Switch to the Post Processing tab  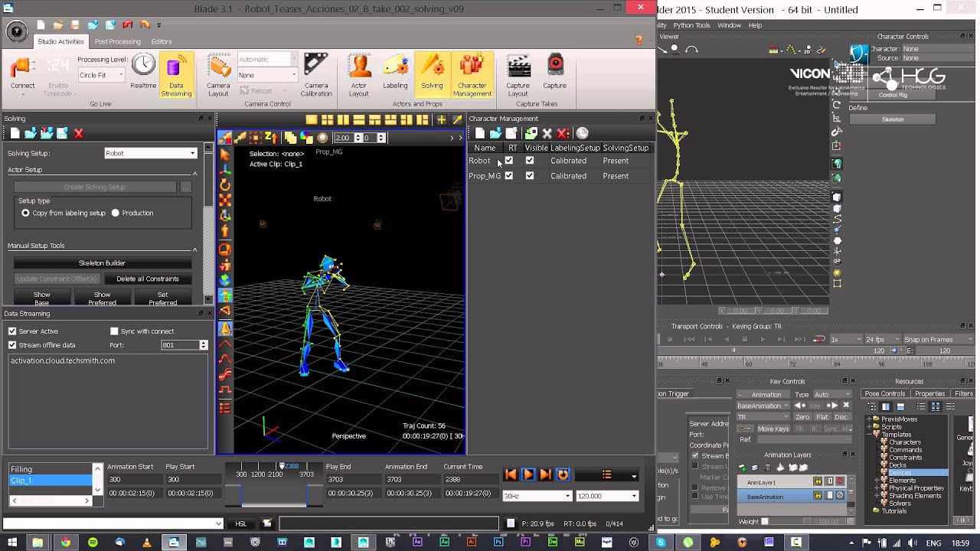(x=118, y=41)
